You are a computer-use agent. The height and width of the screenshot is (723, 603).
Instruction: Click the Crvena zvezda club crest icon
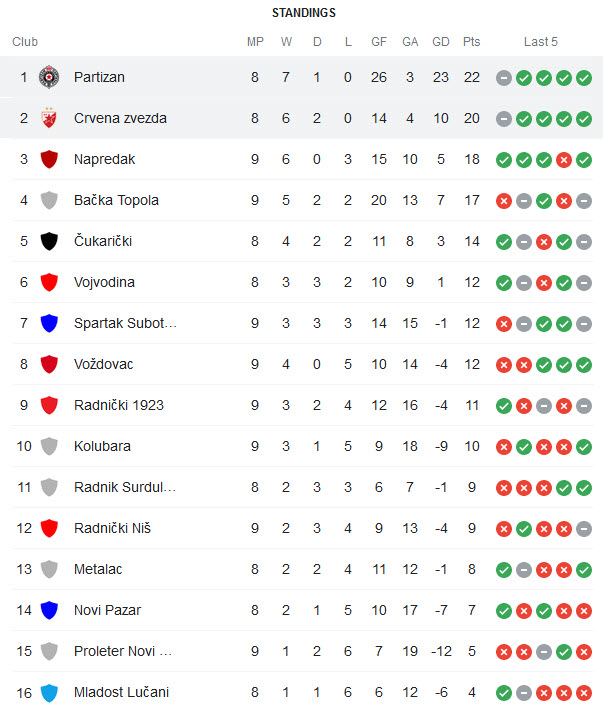point(49,118)
